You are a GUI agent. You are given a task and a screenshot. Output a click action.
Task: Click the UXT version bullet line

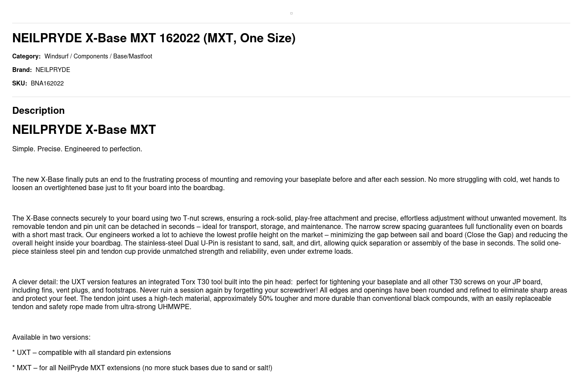point(92,353)
